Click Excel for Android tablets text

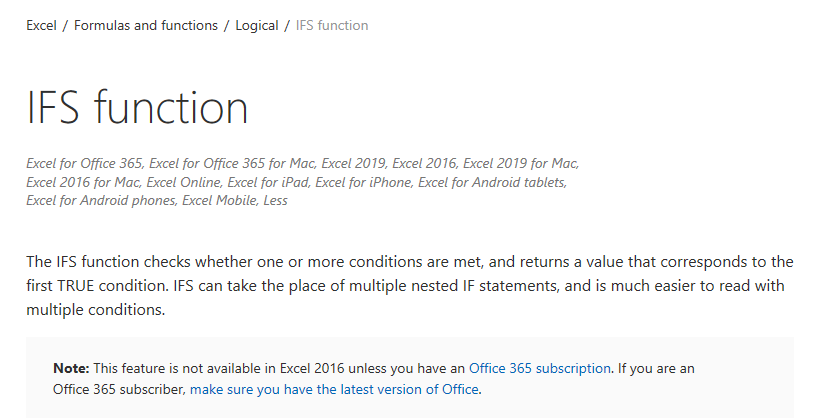492,183
